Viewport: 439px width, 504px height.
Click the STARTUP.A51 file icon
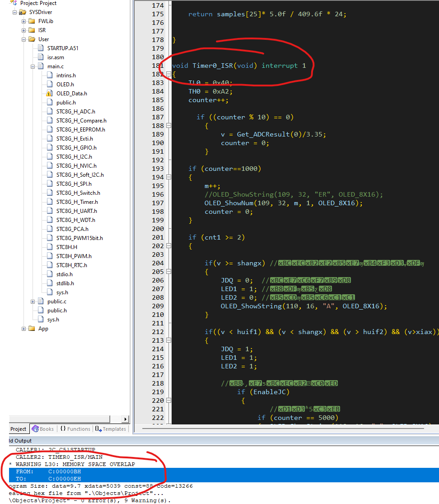(40, 48)
